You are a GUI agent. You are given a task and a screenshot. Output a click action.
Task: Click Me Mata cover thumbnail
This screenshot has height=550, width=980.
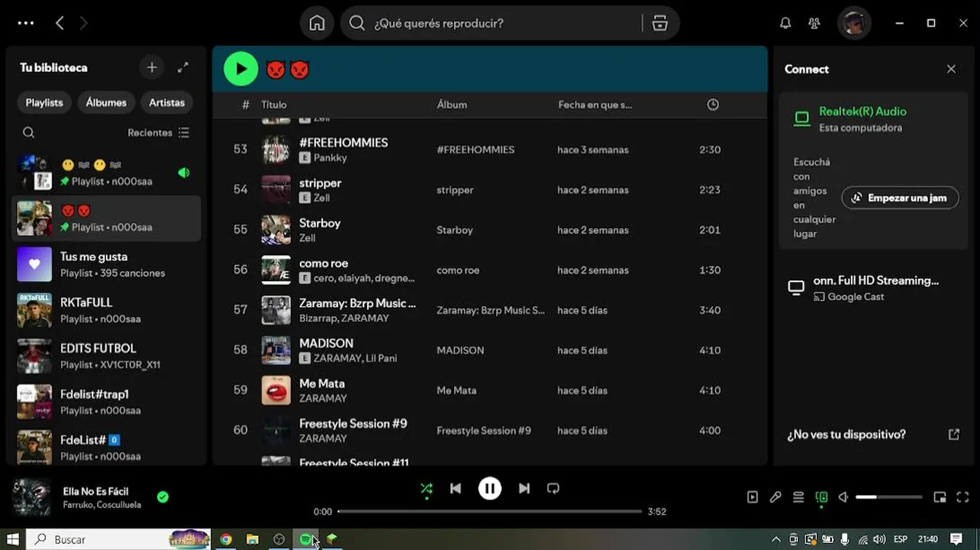tap(276, 390)
